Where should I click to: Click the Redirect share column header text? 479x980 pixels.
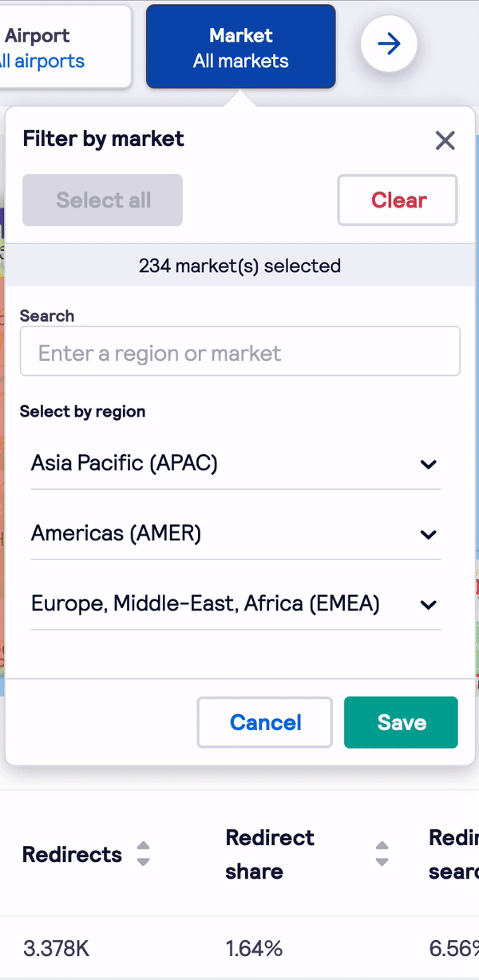[270, 855]
